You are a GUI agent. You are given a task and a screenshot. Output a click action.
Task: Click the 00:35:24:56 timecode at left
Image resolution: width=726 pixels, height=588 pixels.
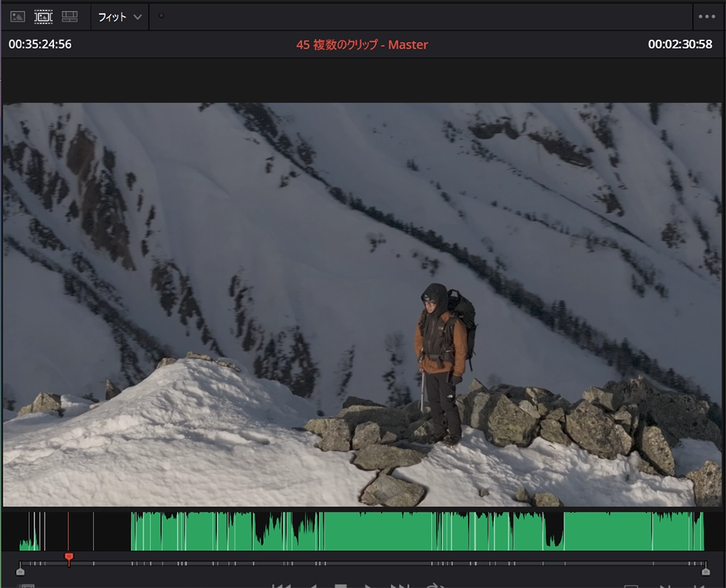pyautogui.click(x=40, y=45)
